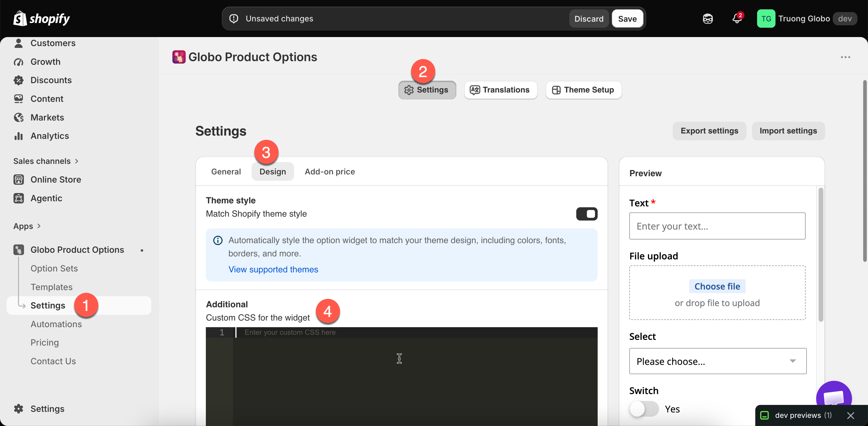Open Option Sets in sidebar
The width and height of the screenshot is (868, 426).
tap(54, 268)
